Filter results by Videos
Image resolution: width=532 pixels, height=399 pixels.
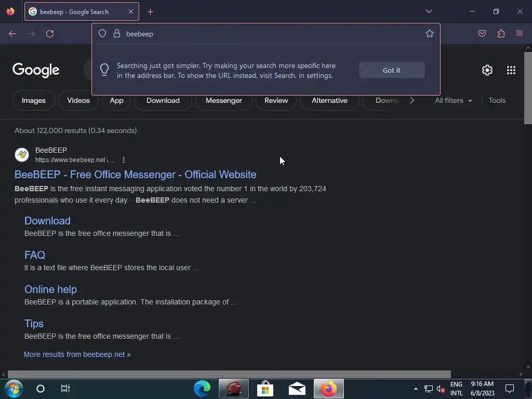click(x=78, y=100)
